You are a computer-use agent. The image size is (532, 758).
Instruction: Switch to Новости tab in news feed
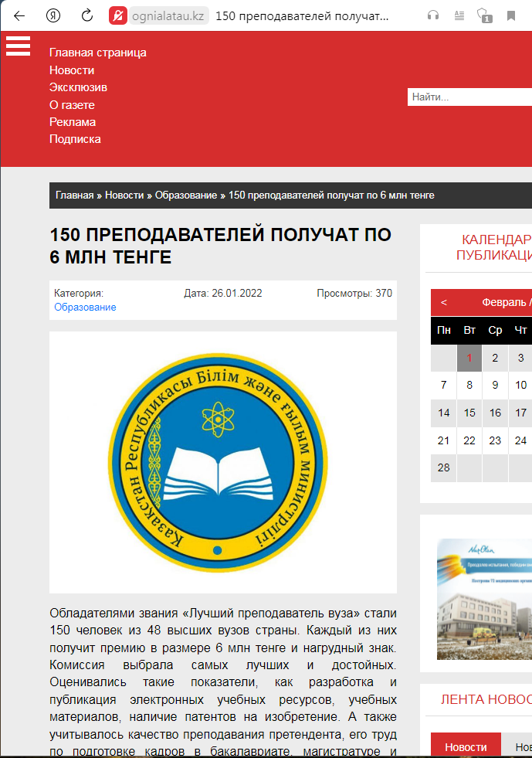pos(466,747)
